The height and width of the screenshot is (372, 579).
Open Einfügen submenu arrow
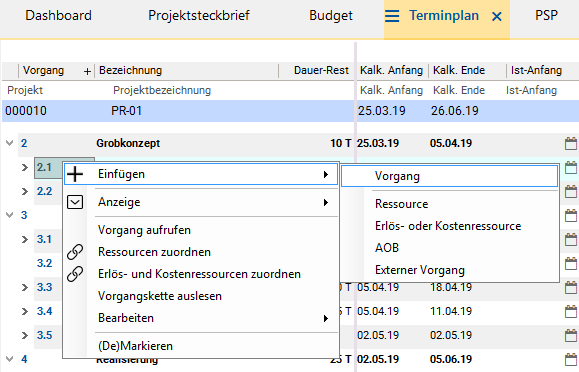pyautogui.click(x=326, y=174)
